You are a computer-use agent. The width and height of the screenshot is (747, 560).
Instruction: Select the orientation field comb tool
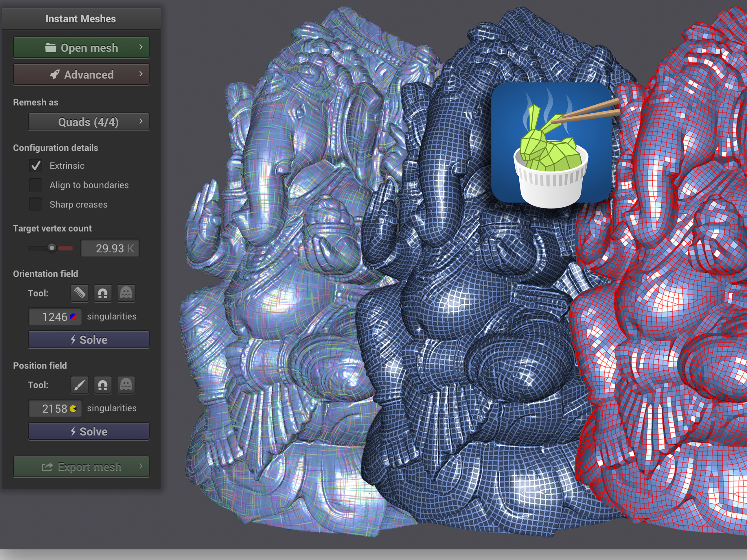click(80, 293)
